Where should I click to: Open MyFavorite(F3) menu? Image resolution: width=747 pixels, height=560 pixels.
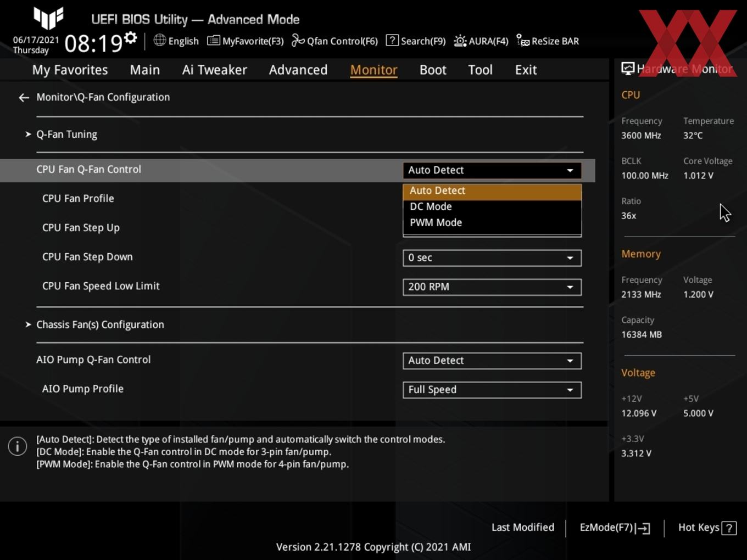click(x=245, y=41)
